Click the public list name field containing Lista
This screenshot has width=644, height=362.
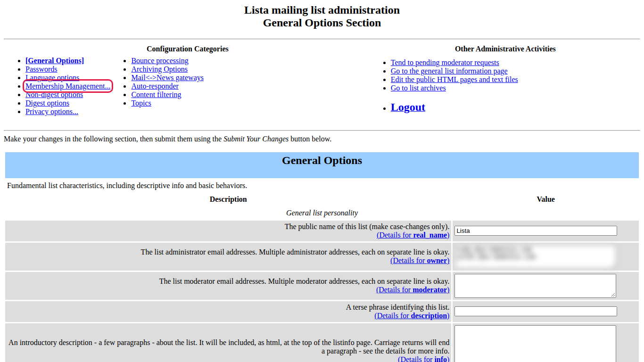pyautogui.click(x=536, y=231)
